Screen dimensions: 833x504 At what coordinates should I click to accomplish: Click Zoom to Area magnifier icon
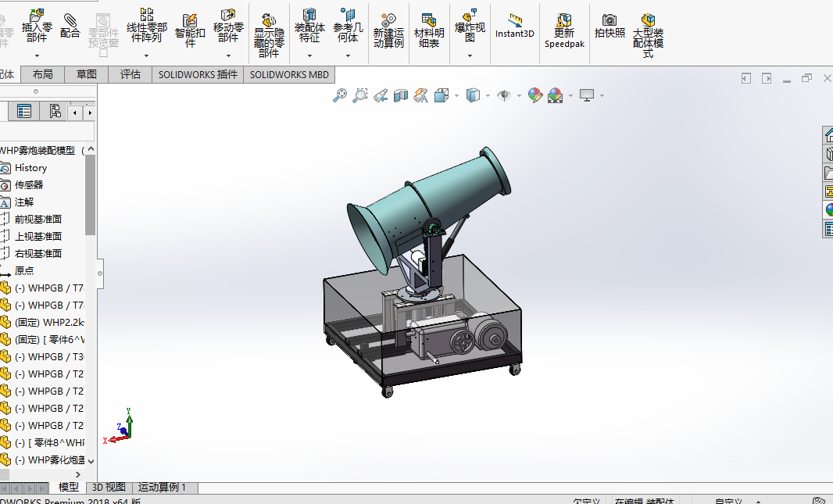359,95
